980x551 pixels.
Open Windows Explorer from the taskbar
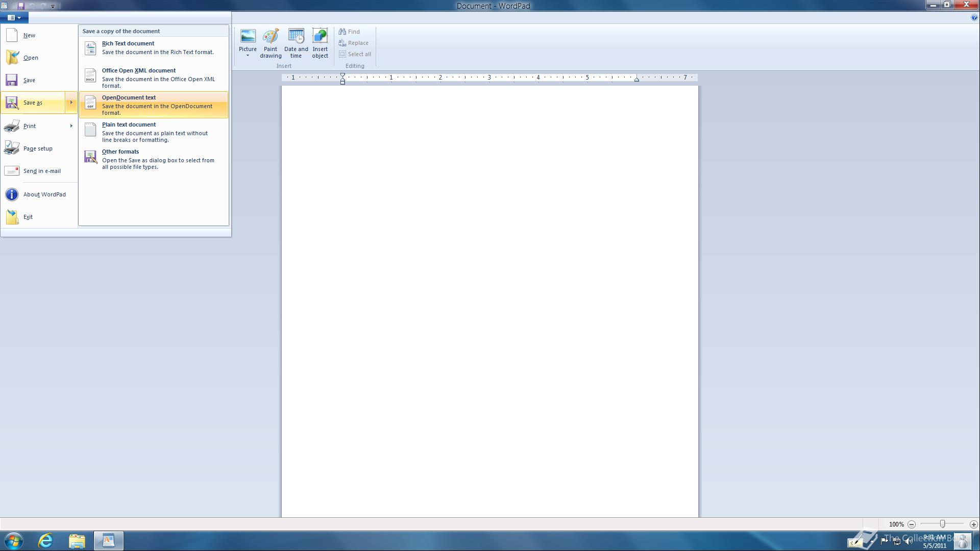(77, 540)
